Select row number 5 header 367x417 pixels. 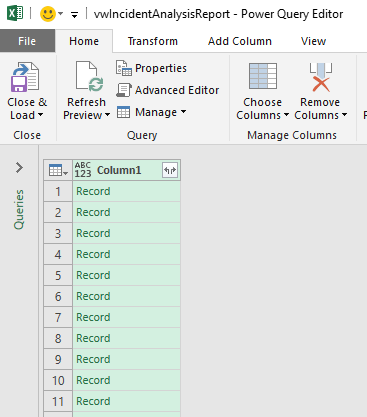pos(58,275)
